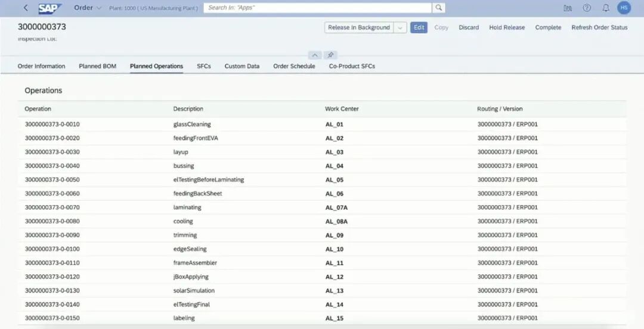Image resolution: width=644 pixels, height=329 pixels.
Task: Click the Discard button
Action: coord(469,27)
